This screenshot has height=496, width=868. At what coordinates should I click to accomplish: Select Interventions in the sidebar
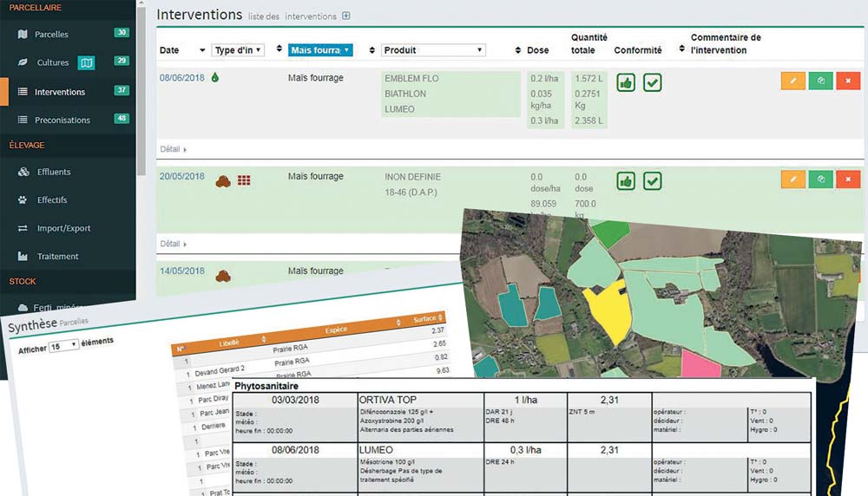click(60, 92)
